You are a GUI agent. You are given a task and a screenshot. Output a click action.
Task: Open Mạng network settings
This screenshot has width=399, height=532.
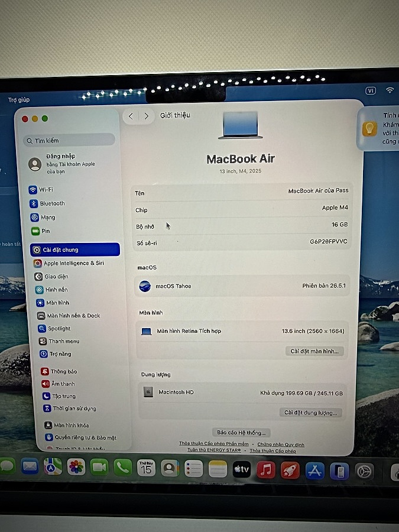(x=43, y=217)
